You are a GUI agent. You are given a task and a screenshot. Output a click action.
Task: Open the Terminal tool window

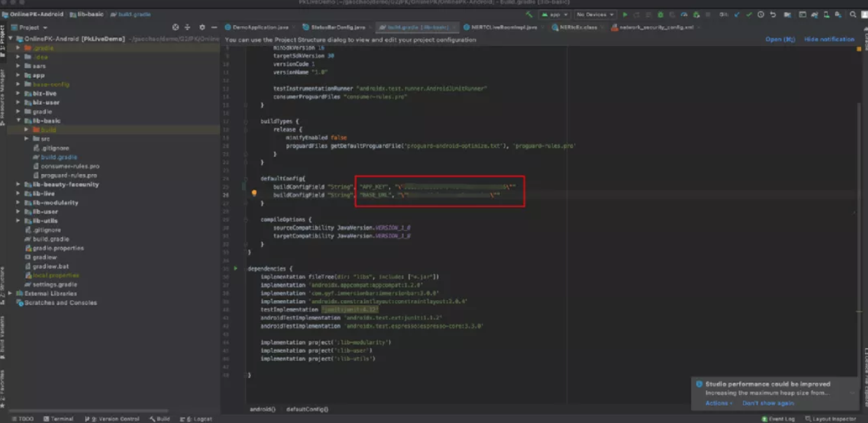tap(58, 419)
